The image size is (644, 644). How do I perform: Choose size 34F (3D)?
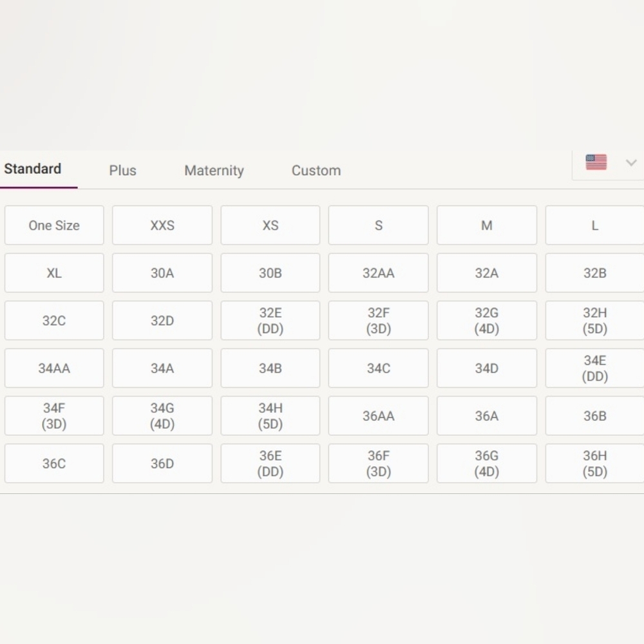[54, 415]
